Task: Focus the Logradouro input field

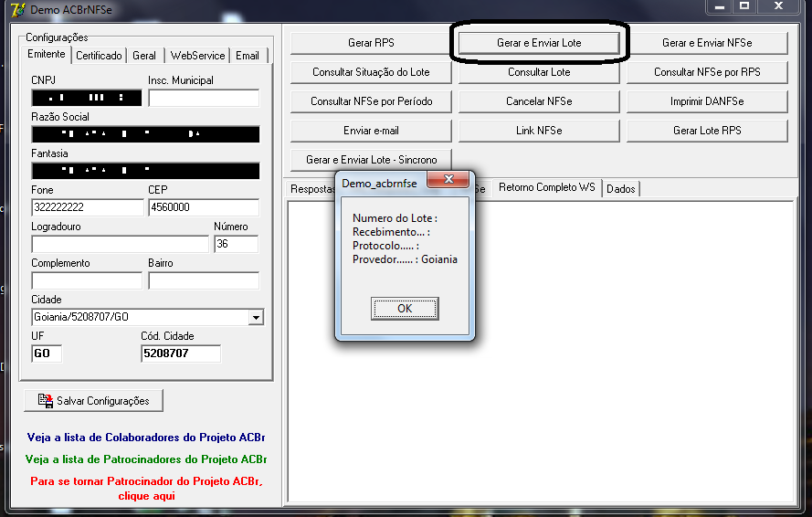Action: point(121,244)
